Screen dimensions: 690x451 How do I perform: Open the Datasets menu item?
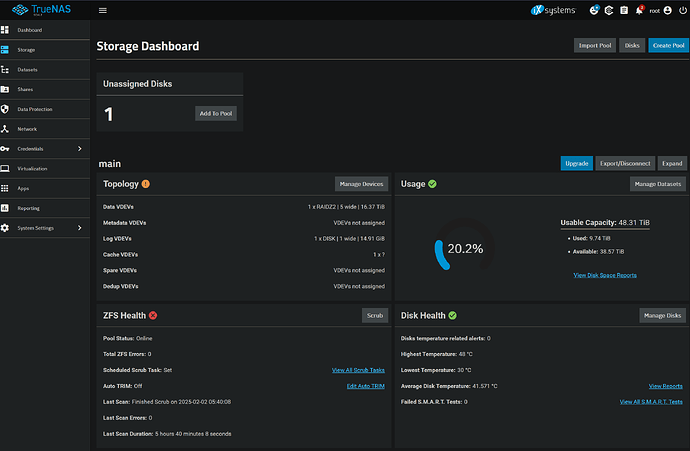click(45, 70)
